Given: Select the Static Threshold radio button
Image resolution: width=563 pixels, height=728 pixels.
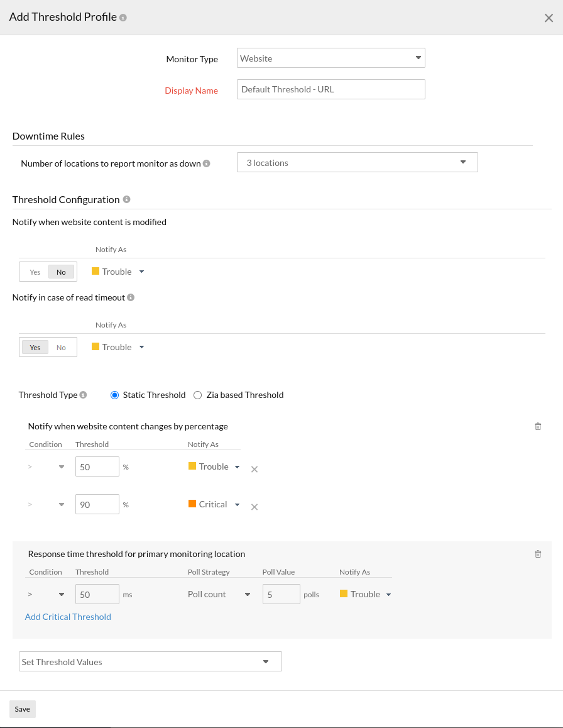Looking at the screenshot, I should (x=114, y=395).
